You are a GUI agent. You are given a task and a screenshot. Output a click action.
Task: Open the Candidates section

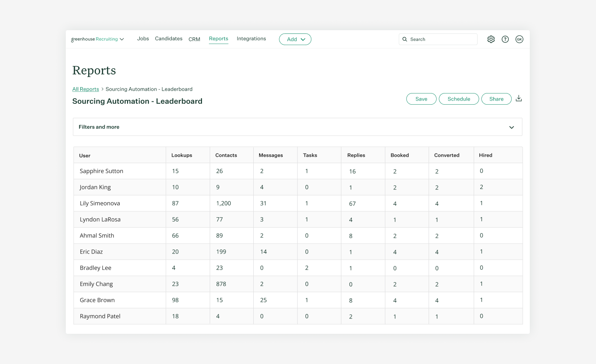168,38
